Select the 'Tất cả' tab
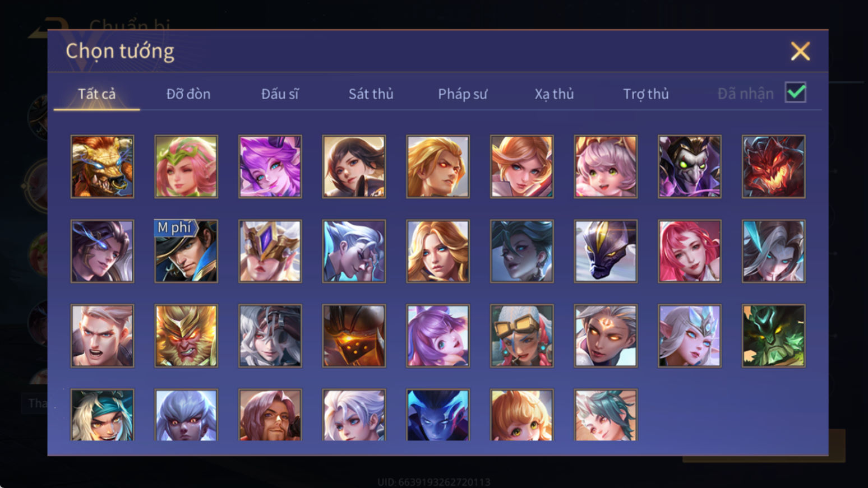This screenshot has height=488, width=868. 96,94
